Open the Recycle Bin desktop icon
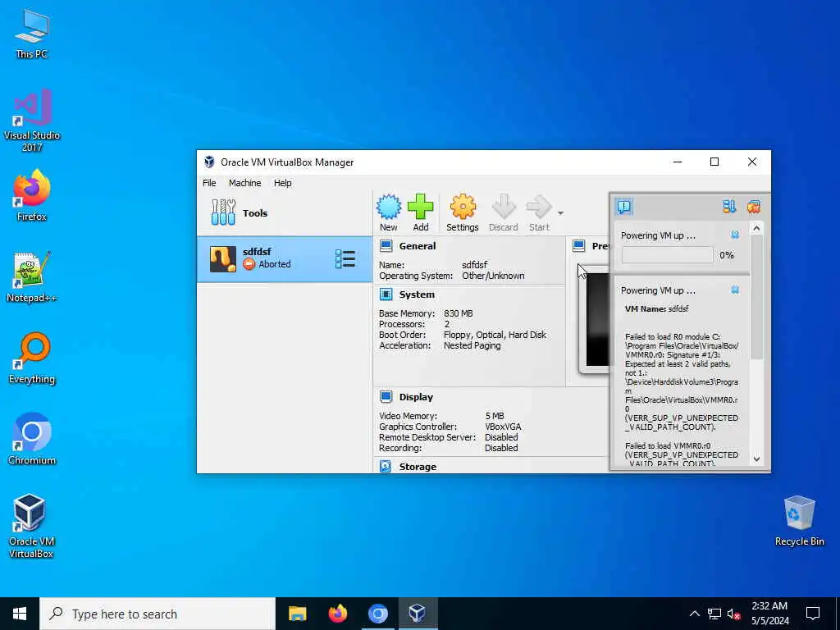Image resolution: width=840 pixels, height=630 pixels. point(799,521)
